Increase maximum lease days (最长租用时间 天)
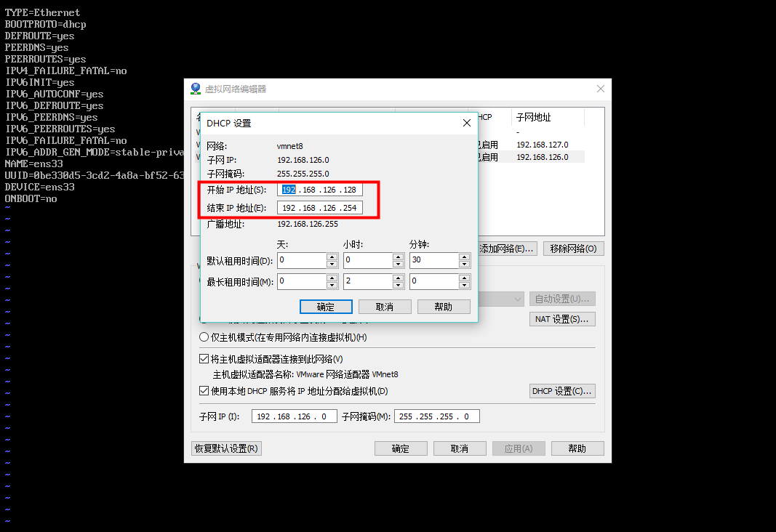The image size is (776, 532). coord(332,278)
